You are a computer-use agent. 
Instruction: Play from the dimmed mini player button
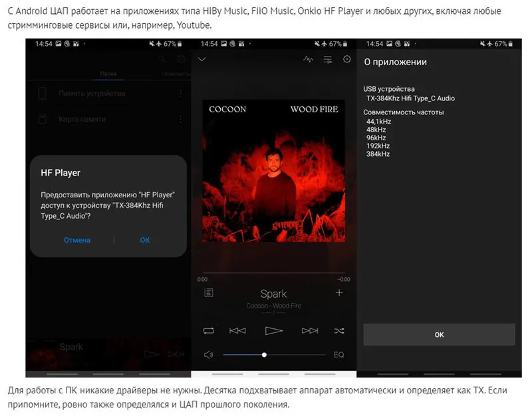[152, 354]
